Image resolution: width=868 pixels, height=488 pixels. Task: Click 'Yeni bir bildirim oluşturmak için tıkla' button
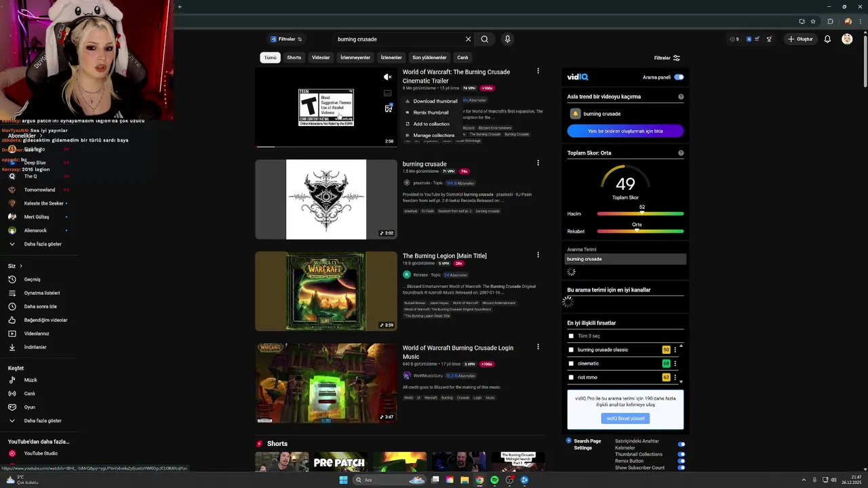tap(625, 131)
